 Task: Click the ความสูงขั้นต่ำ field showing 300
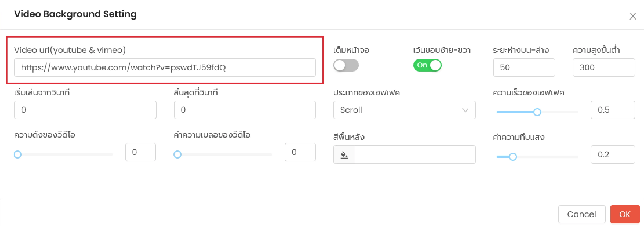pos(604,67)
